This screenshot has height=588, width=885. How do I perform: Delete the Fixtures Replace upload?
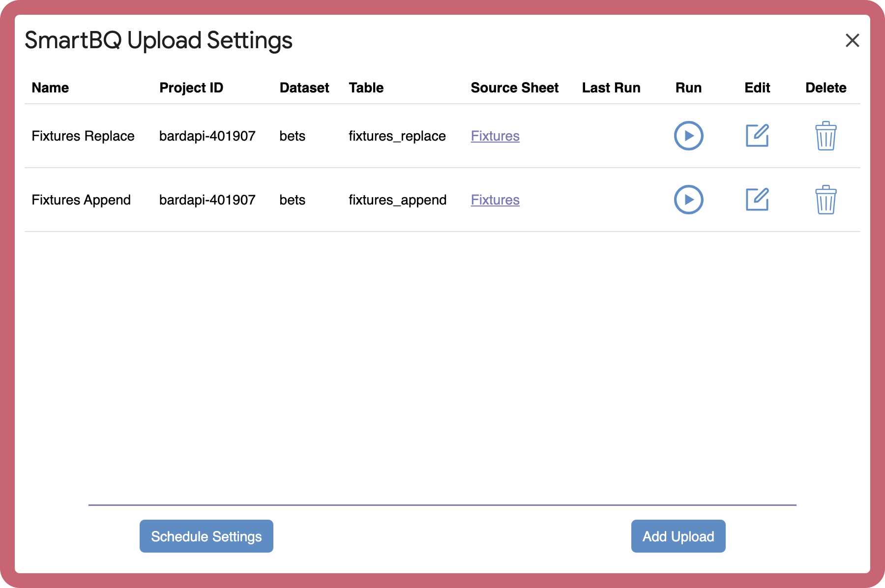826,136
